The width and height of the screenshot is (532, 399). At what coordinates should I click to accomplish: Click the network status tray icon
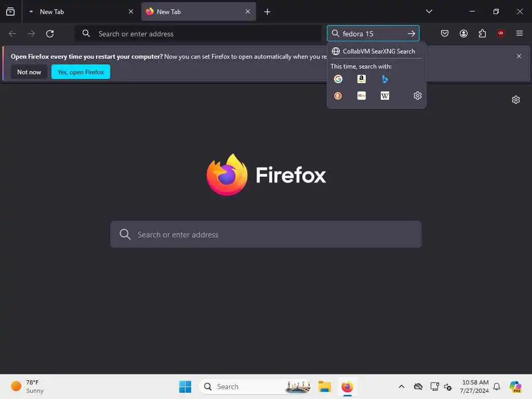tap(434, 387)
